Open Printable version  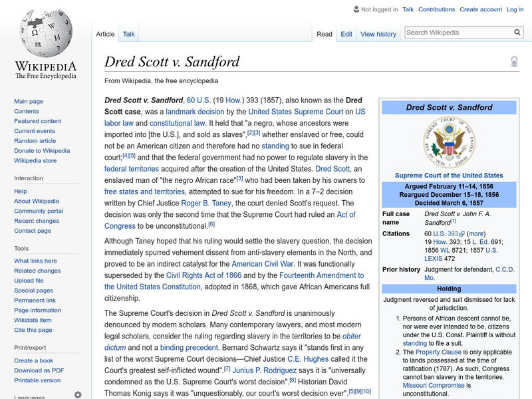(37, 380)
